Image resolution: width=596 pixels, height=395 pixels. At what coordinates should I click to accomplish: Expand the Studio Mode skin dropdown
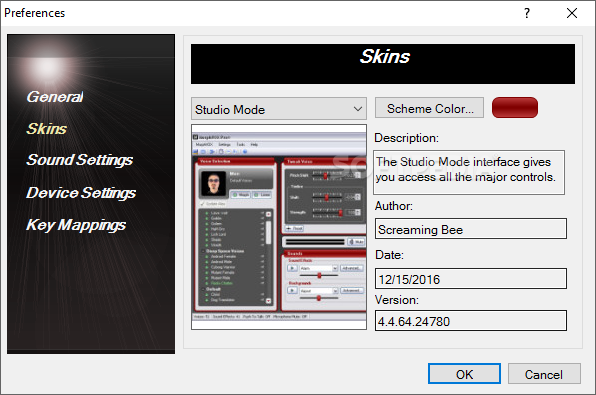[x=279, y=109]
